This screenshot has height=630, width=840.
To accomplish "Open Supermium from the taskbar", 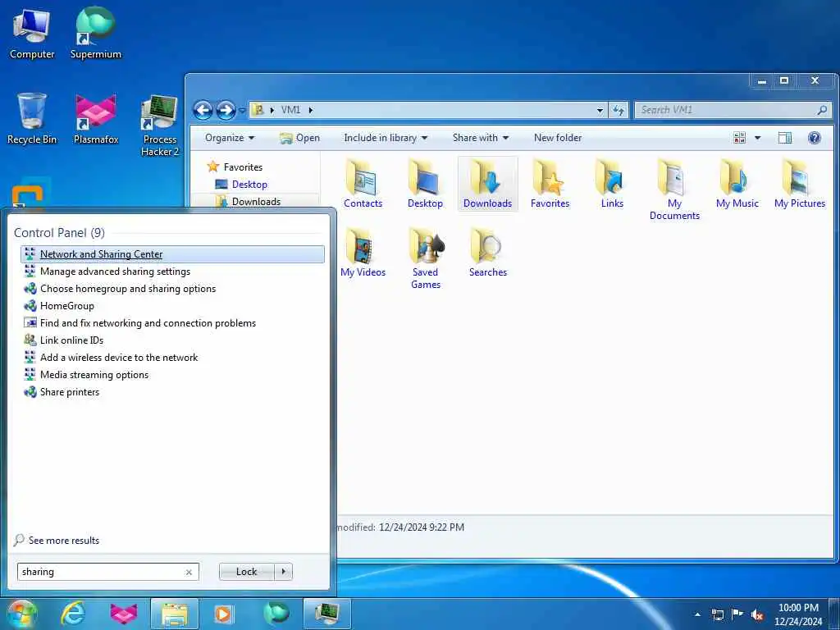I will [276, 614].
